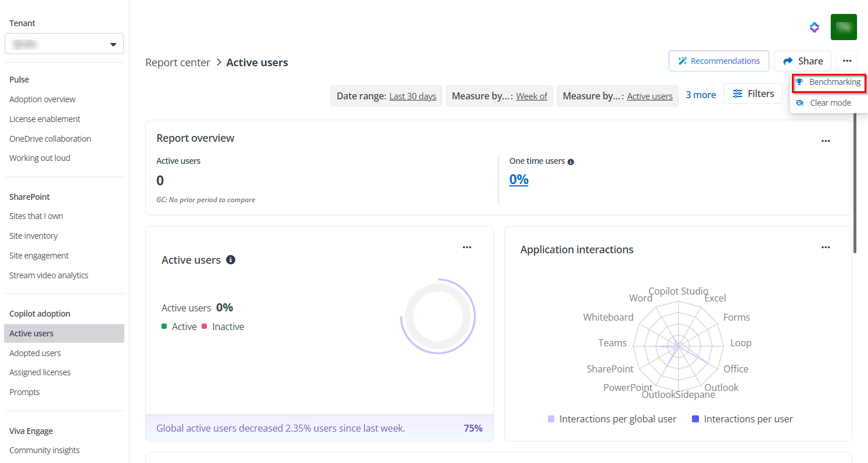
Task: Open the Recommendations panel
Action: (x=719, y=60)
